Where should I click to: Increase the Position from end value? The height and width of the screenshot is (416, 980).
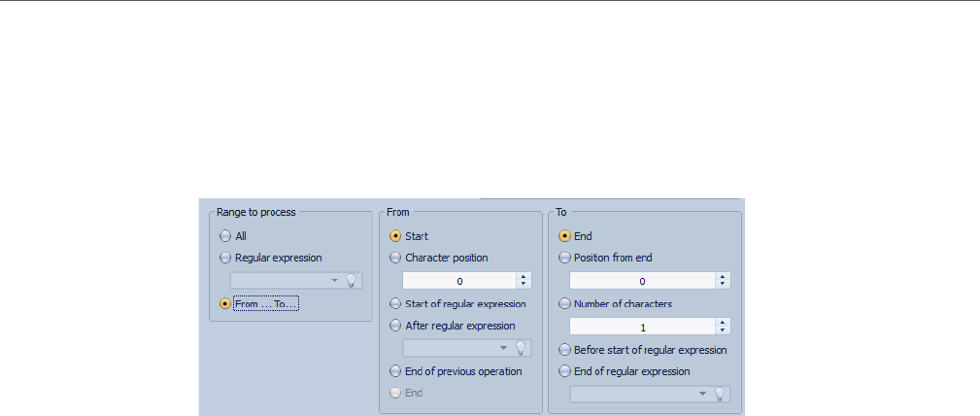[x=723, y=276]
